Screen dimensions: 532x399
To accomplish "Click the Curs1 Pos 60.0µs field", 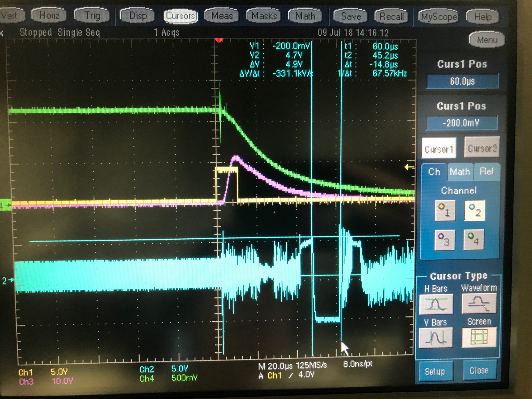I will tap(462, 81).
